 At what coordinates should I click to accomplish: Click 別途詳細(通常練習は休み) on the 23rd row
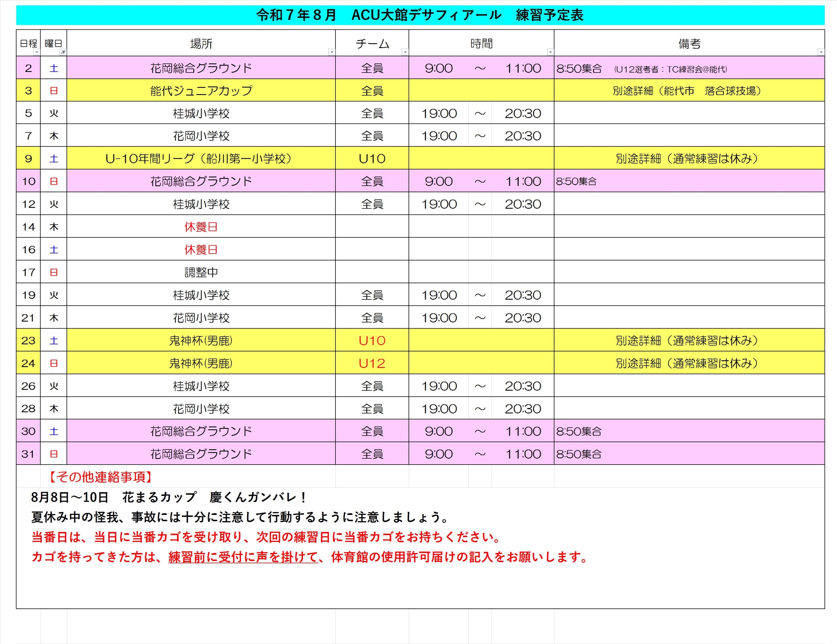[x=689, y=340]
